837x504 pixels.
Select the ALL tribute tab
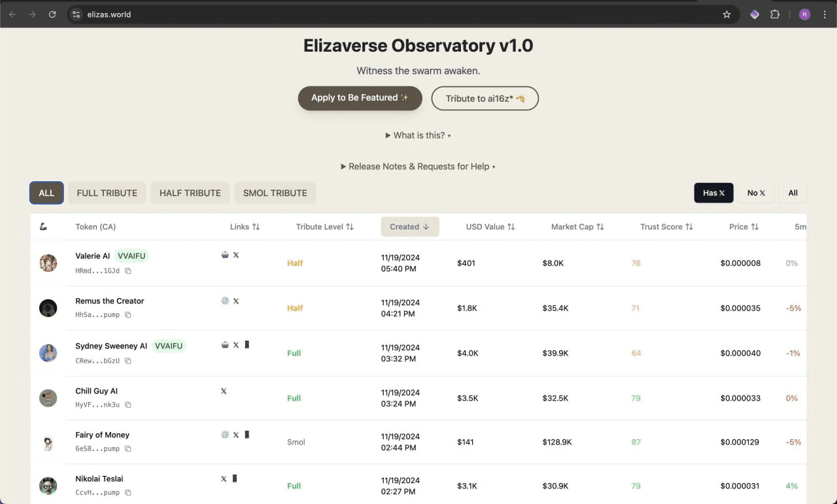click(x=46, y=193)
